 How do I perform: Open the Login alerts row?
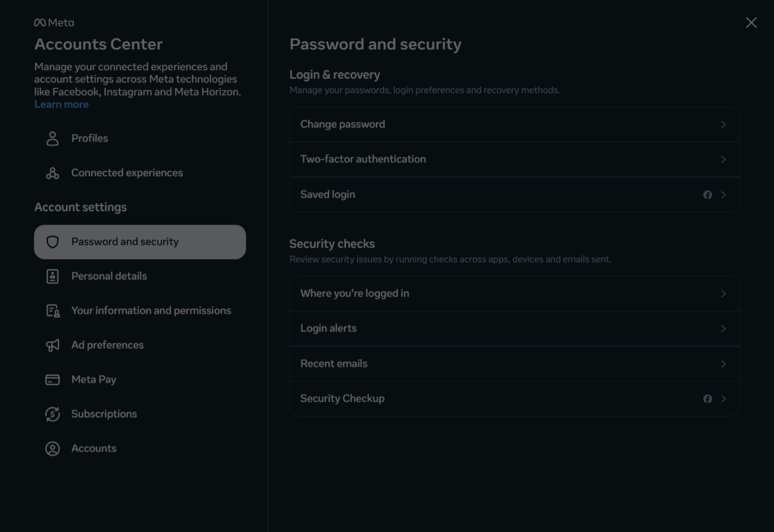[x=514, y=329]
